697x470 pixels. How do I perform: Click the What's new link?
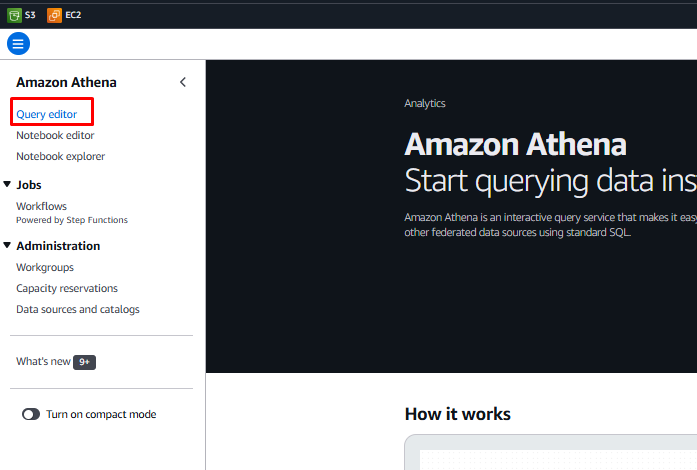tap(43, 362)
